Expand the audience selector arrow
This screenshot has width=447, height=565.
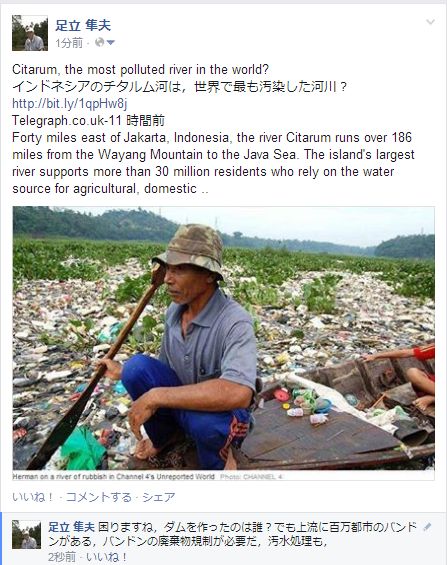[x=111, y=43]
